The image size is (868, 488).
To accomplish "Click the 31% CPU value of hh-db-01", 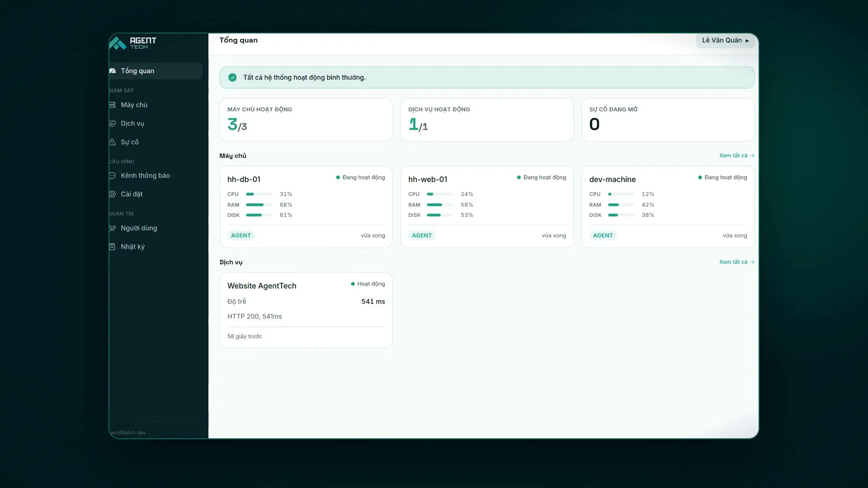I will pyautogui.click(x=286, y=194).
